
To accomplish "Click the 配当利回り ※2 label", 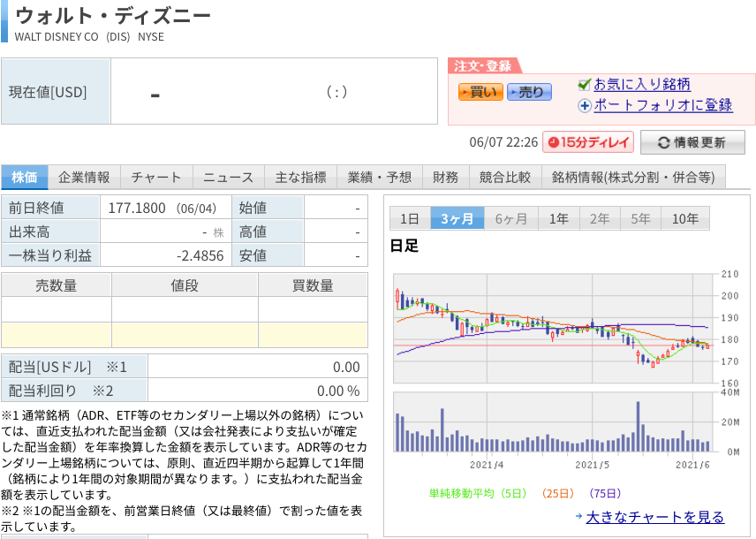I will [61, 391].
